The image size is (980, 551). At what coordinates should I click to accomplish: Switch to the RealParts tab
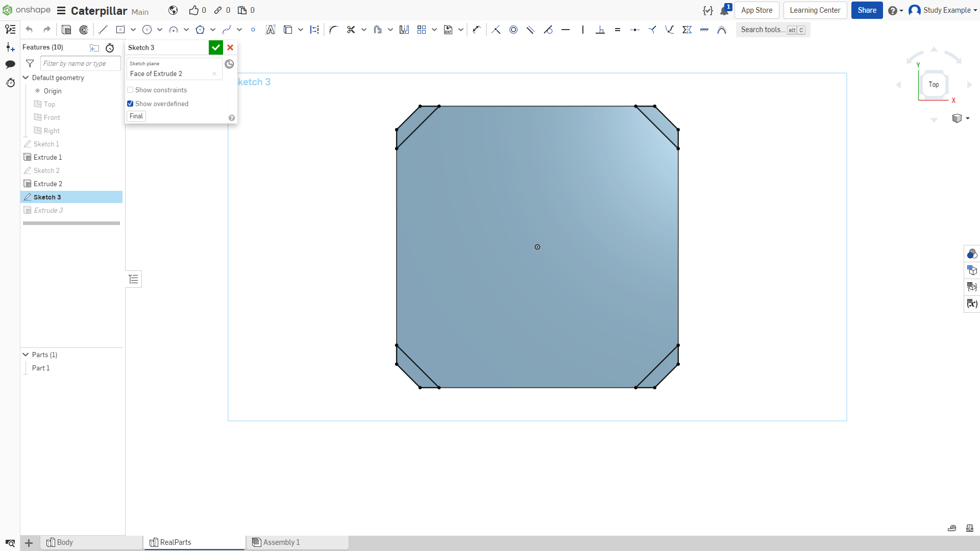click(194, 542)
